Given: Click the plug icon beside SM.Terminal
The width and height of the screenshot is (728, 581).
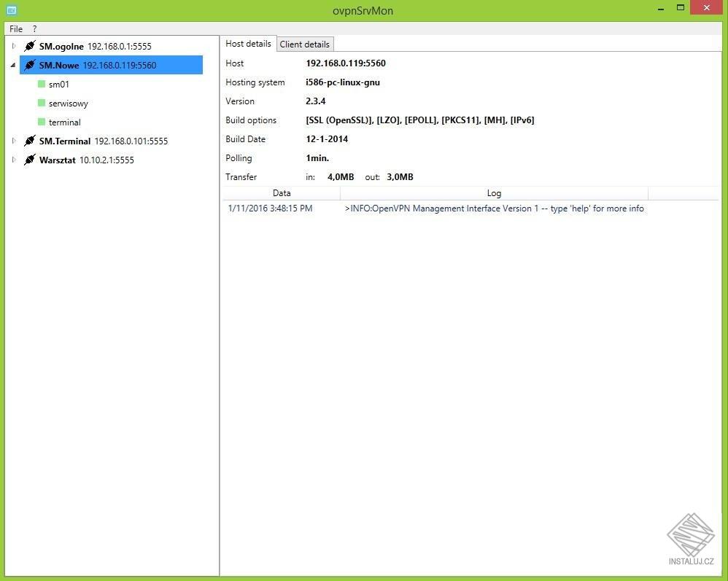Looking at the screenshot, I should click(30, 141).
